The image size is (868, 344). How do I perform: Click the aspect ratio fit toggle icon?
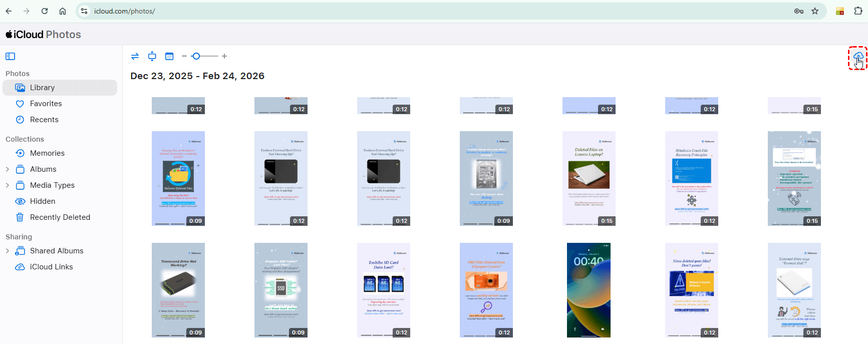pos(152,57)
